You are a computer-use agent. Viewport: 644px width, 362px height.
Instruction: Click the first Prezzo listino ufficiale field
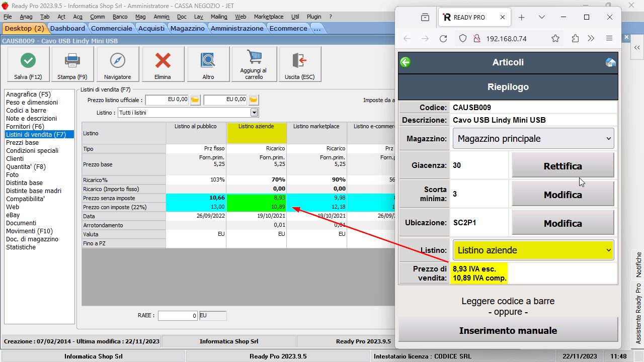coord(167,100)
